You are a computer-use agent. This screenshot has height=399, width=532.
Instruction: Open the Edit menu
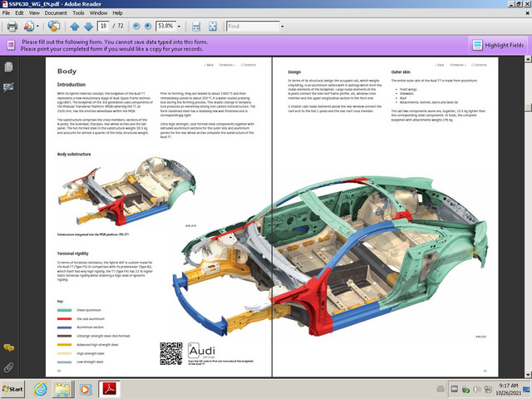click(19, 13)
